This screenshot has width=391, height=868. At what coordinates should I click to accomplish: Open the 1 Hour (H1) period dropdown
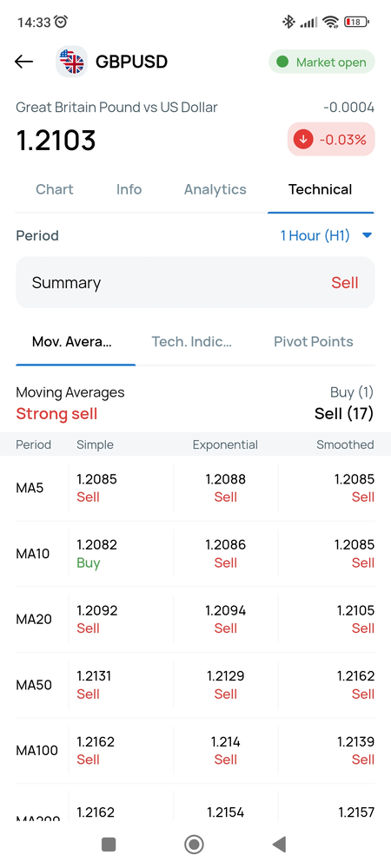tap(326, 236)
